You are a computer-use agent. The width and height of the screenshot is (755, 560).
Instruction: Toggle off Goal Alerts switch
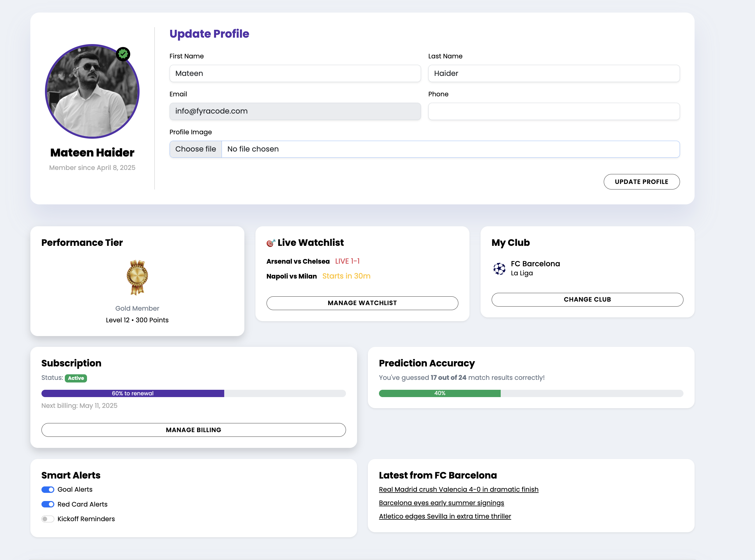48,490
